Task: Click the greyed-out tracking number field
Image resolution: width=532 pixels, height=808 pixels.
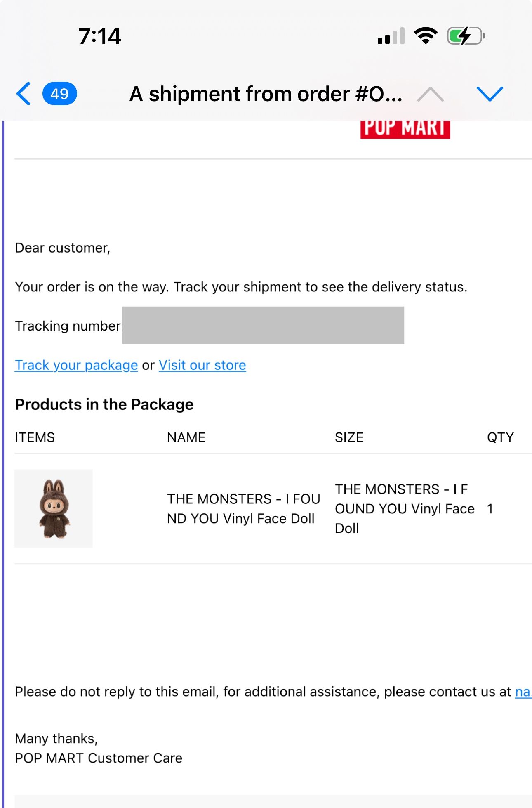Action: [x=263, y=325]
